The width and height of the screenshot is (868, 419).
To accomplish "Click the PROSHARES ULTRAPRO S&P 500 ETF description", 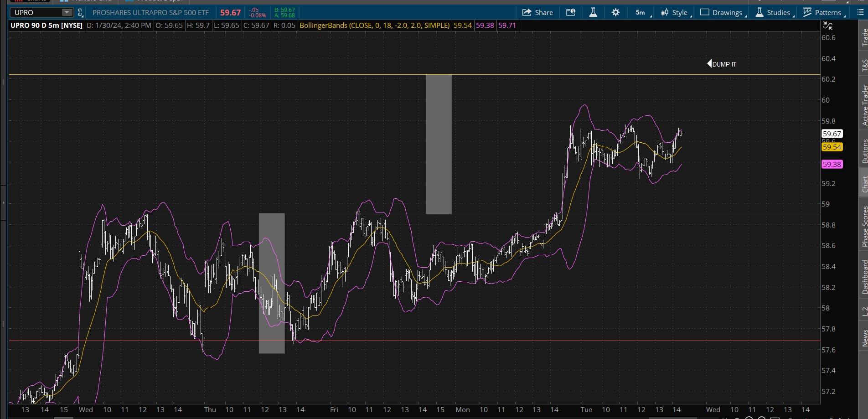I will (x=150, y=13).
